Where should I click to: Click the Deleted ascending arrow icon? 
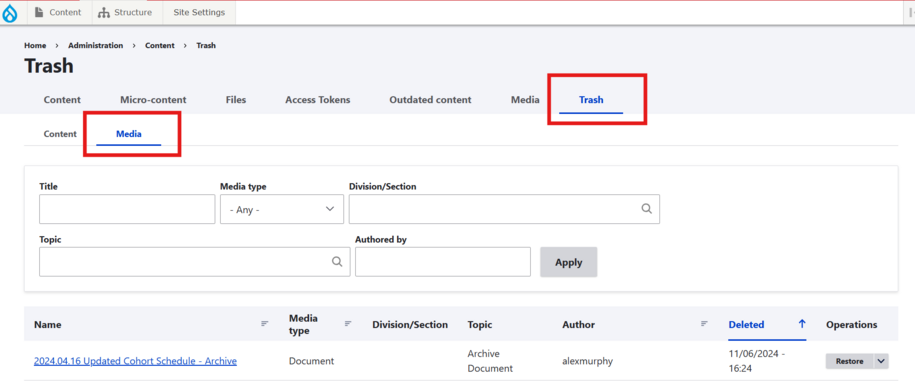click(802, 324)
